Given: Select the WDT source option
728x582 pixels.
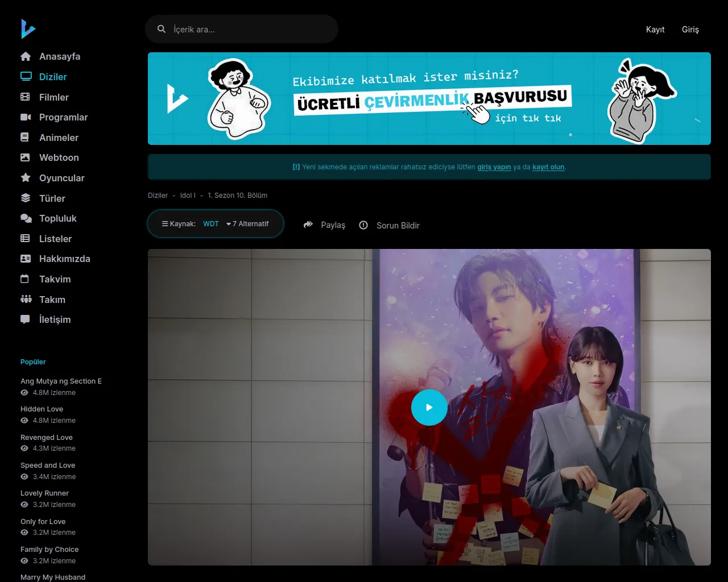Looking at the screenshot, I should point(211,224).
